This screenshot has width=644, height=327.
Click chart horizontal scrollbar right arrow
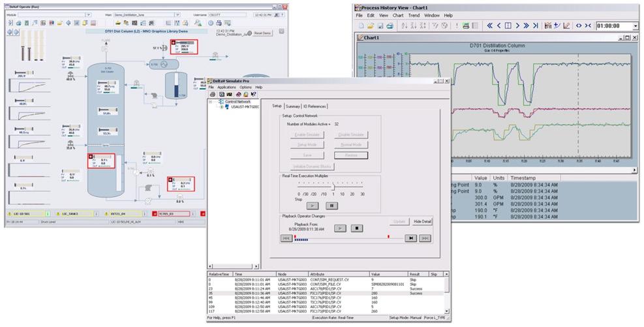[x=635, y=170]
